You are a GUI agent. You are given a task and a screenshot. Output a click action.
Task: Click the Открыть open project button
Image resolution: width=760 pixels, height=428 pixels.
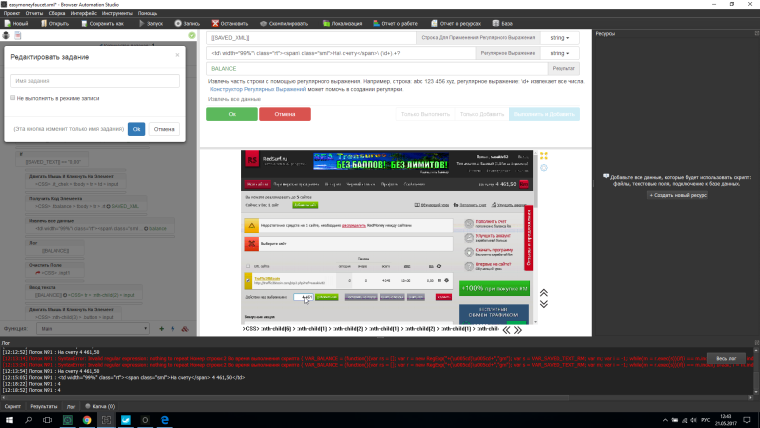click(56, 22)
